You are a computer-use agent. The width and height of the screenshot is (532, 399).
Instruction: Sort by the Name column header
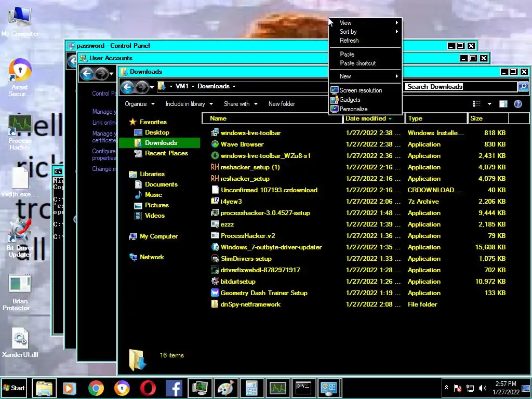click(272, 118)
